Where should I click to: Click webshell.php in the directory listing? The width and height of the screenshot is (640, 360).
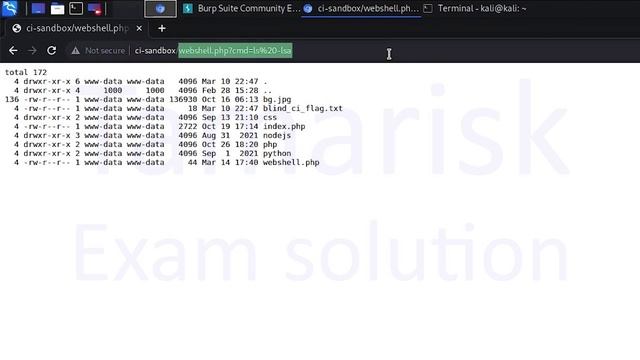pos(291,162)
